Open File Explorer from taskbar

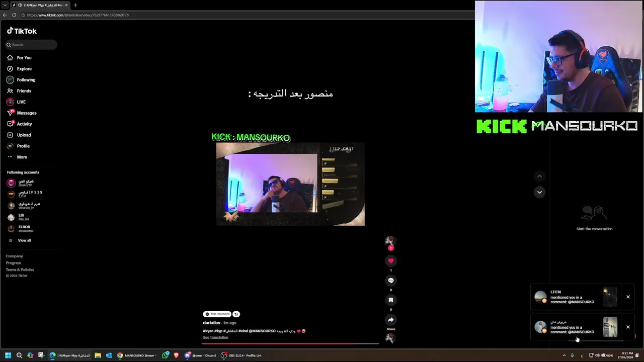pos(98,355)
